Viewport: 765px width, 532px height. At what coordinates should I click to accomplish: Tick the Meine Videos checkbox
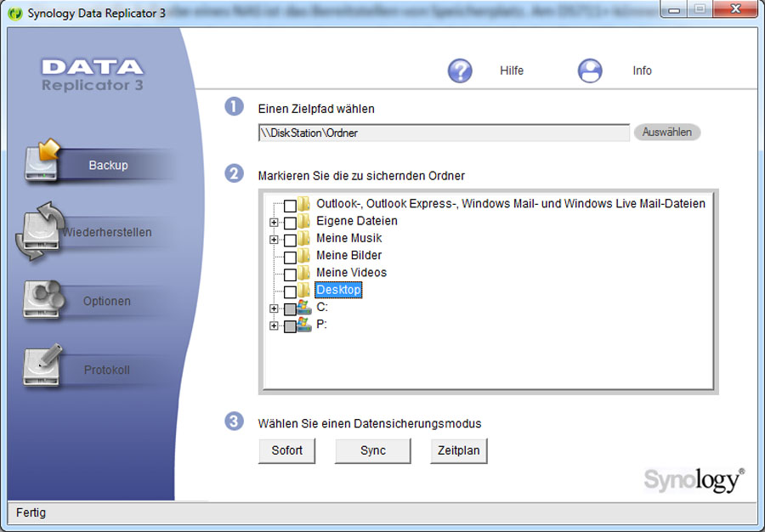(290, 274)
